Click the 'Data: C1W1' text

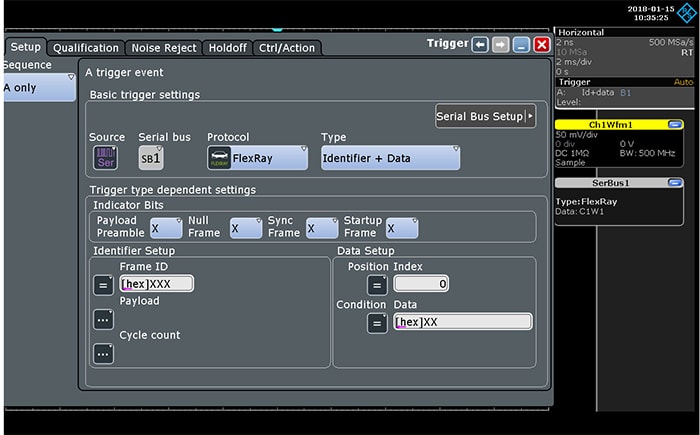pyautogui.click(x=579, y=211)
